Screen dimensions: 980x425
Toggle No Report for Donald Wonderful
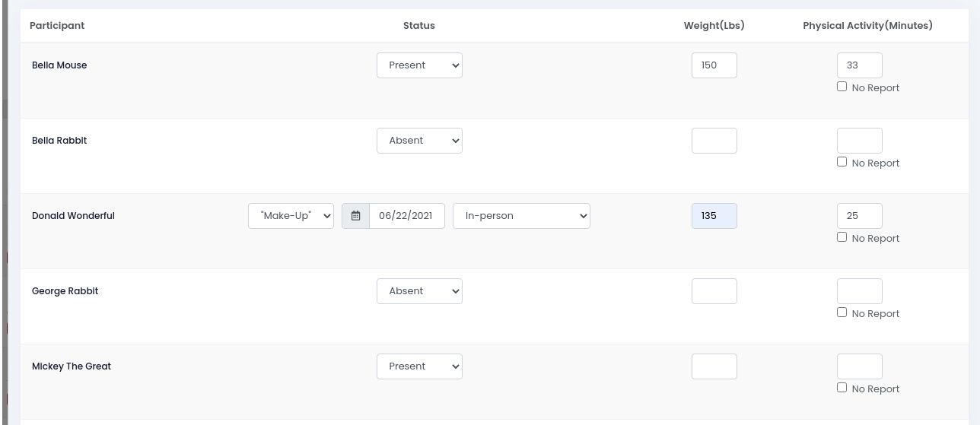[x=842, y=237]
